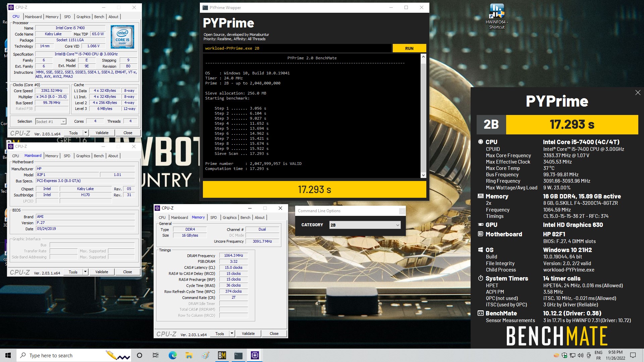Viewport: 644px width, 362px height.
Task: Open the Windows Start menu
Action: click(x=8, y=355)
